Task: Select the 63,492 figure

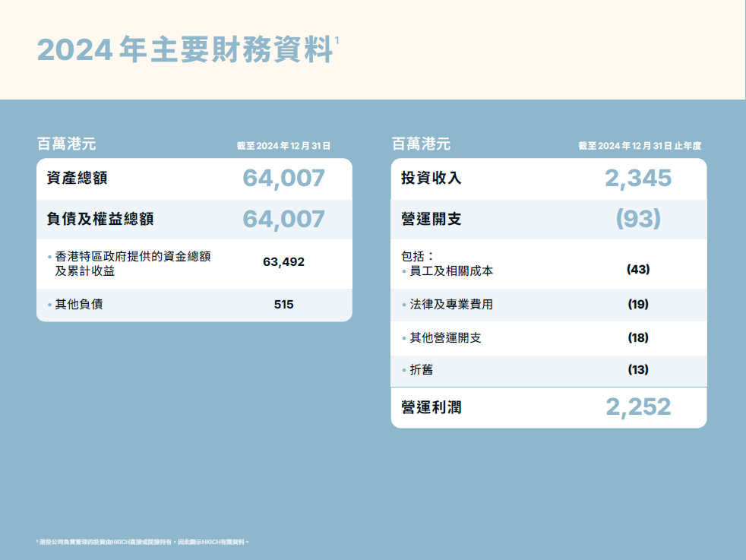Action: [x=283, y=262]
